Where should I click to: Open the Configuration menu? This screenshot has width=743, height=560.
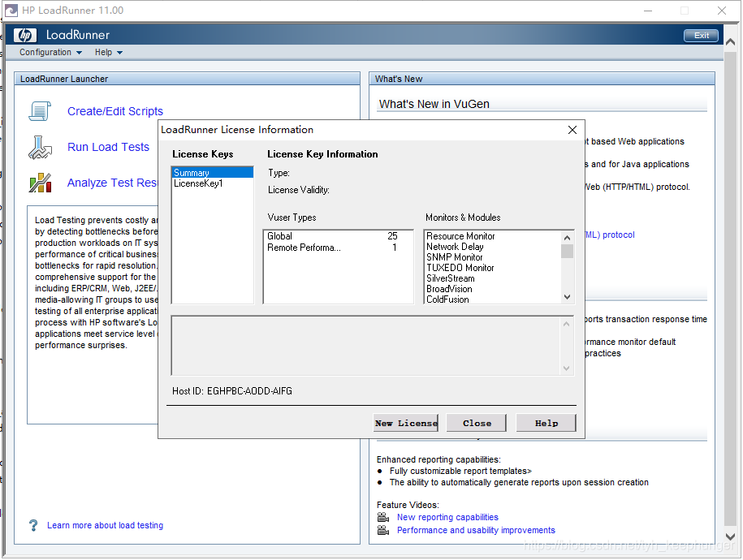tap(45, 52)
